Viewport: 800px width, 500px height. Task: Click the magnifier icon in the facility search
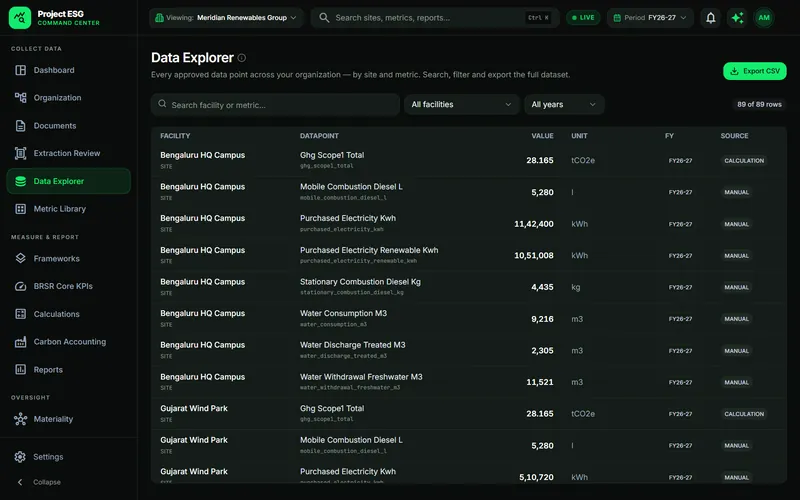pyautogui.click(x=162, y=104)
